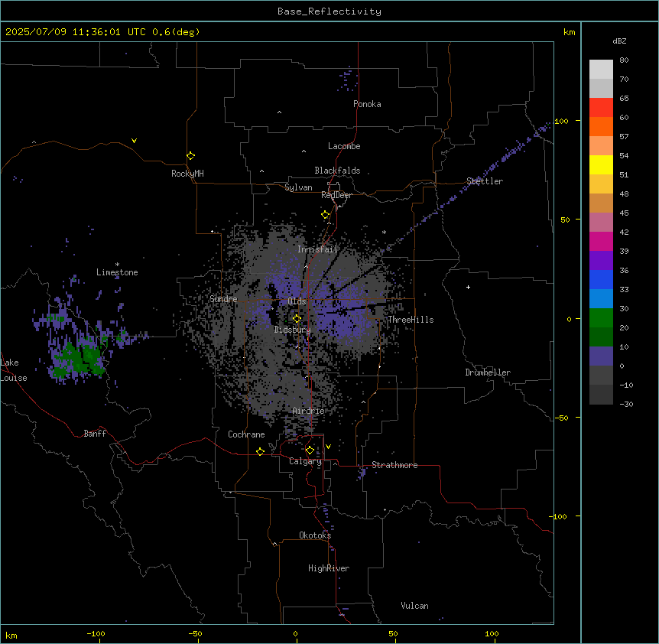Click the -50 tick on the right axis
Screen dimensions: 659x644
click(x=561, y=418)
